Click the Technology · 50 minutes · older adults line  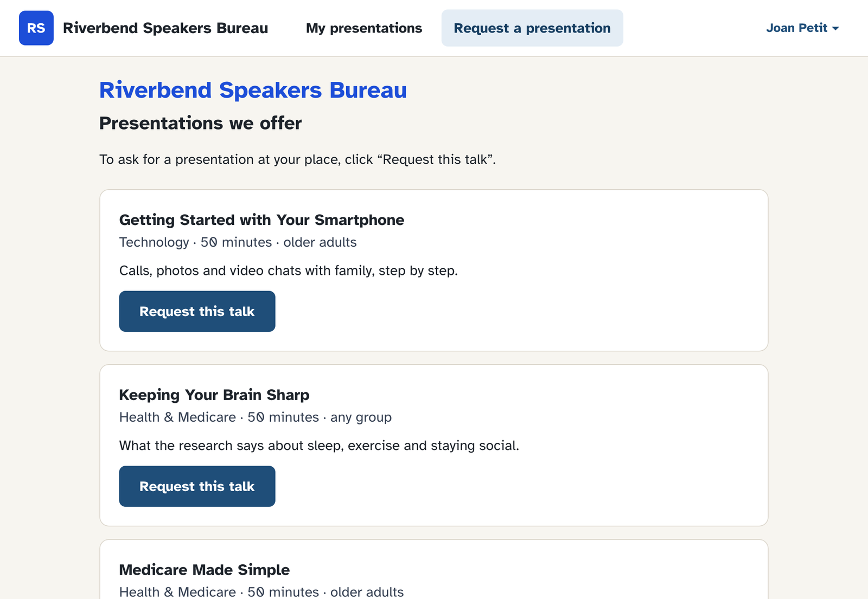238,242
